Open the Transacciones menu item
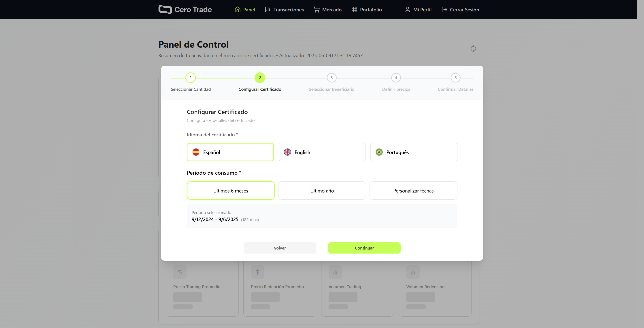 pyautogui.click(x=288, y=9)
